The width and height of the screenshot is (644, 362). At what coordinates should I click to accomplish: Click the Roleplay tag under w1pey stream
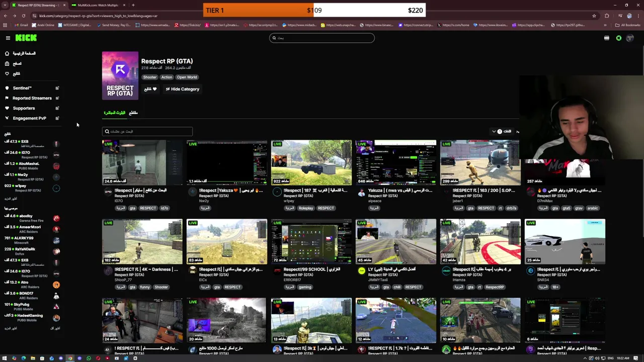click(x=306, y=208)
